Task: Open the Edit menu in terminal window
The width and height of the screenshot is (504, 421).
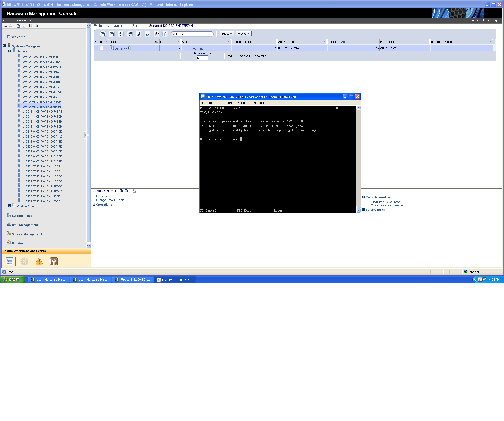Action: pyautogui.click(x=220, y=103)
